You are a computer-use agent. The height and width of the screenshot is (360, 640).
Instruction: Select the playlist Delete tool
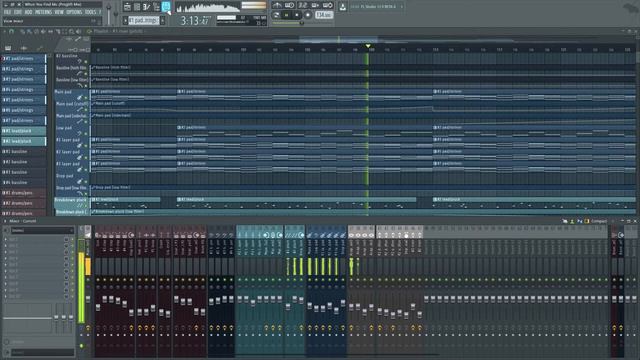click(x=36, y=31)
